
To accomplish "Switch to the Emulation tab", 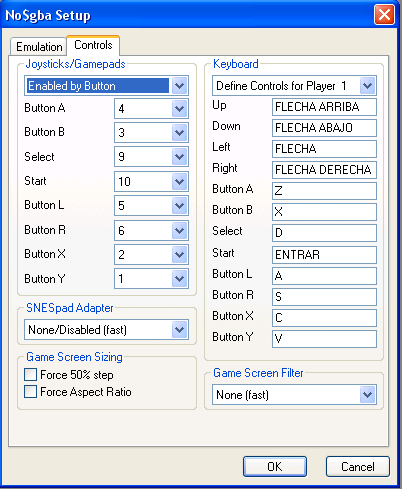I will [39, 47].
